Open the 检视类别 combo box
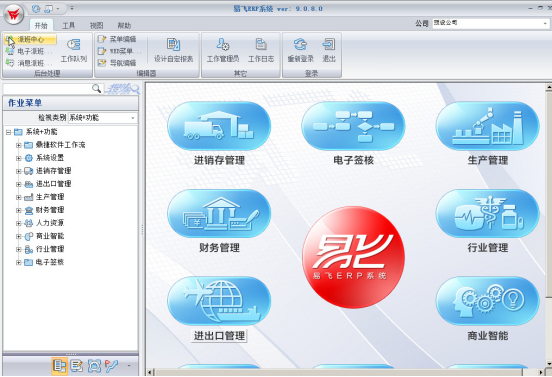552x377 pixels. click(x=102, y=118)
